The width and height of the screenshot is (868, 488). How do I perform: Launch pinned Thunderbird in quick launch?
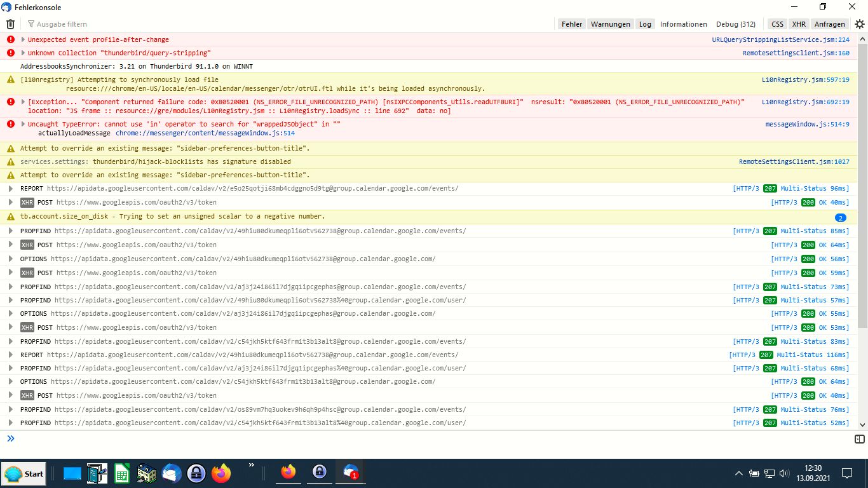point(172,473)
